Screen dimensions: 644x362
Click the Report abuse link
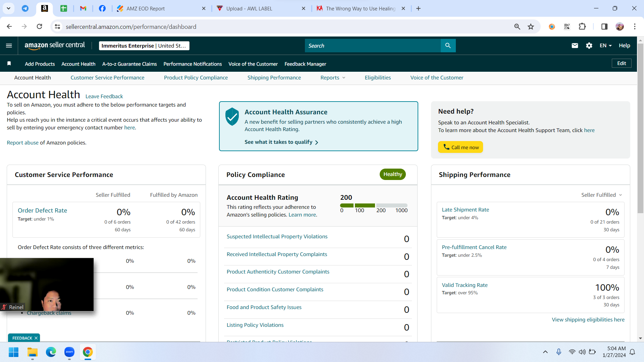(x=23, y=143)
